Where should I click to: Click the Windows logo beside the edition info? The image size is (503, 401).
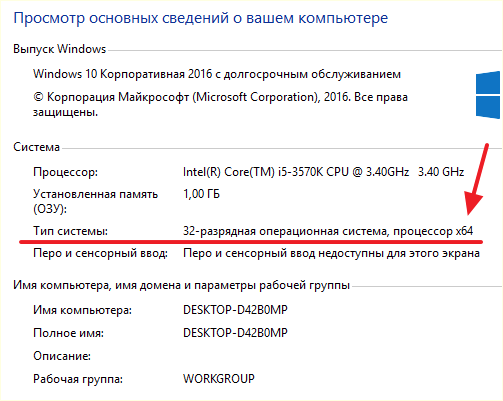click(488, 95)
